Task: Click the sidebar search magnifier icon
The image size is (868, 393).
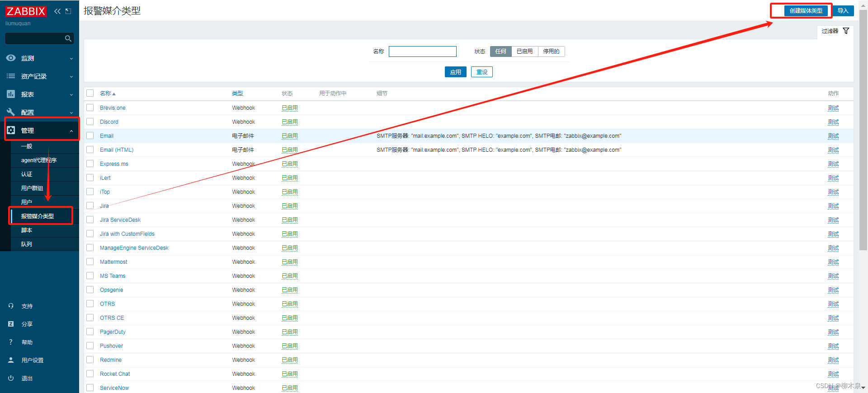Action: pyautogui.click(x=68, y=39)
